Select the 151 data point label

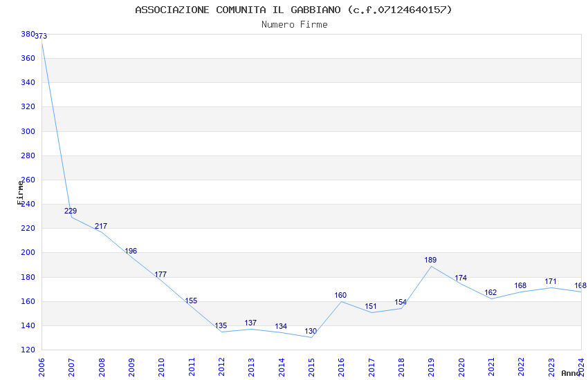click(x=371, y=306)
